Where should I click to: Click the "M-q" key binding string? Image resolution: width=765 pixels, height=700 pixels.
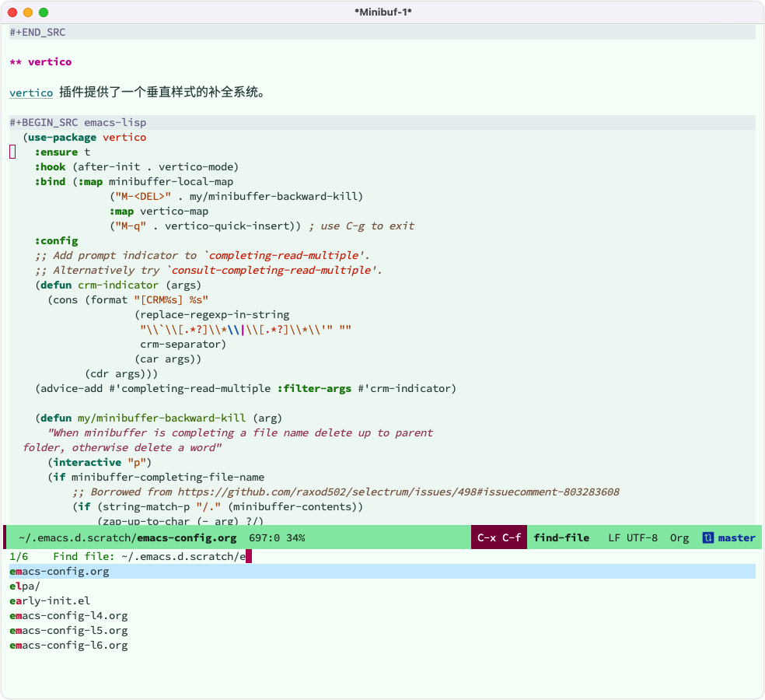click(131, 226)
